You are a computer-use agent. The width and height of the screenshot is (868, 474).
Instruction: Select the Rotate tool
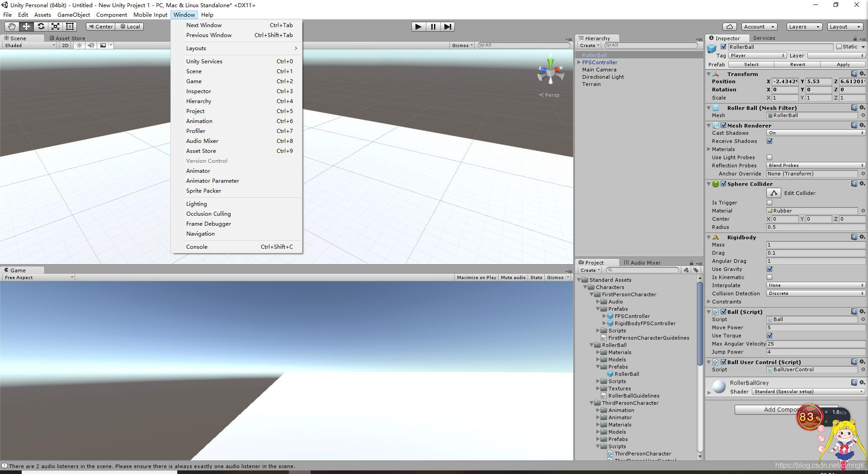[41, 27]
